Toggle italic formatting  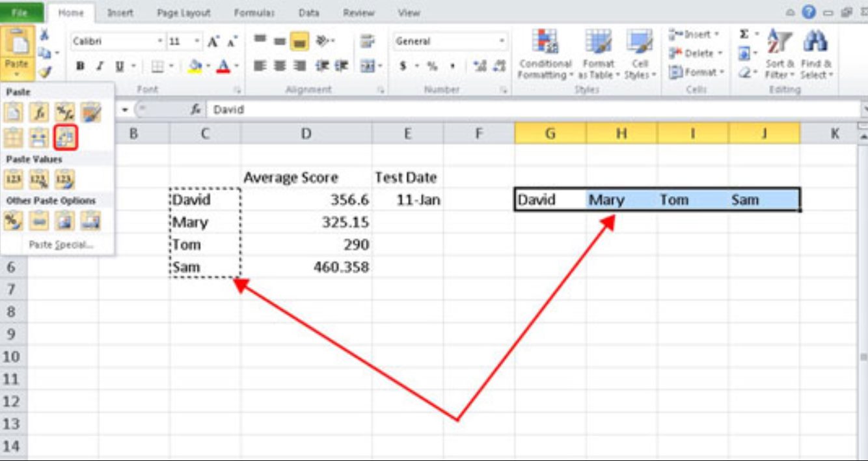click(100, 66)
